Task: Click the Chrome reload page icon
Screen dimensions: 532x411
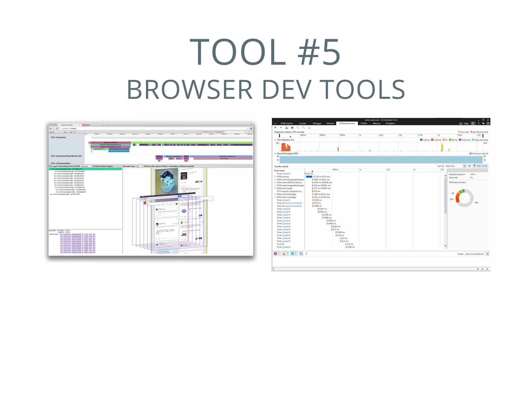Action: [x=57, y=128]
